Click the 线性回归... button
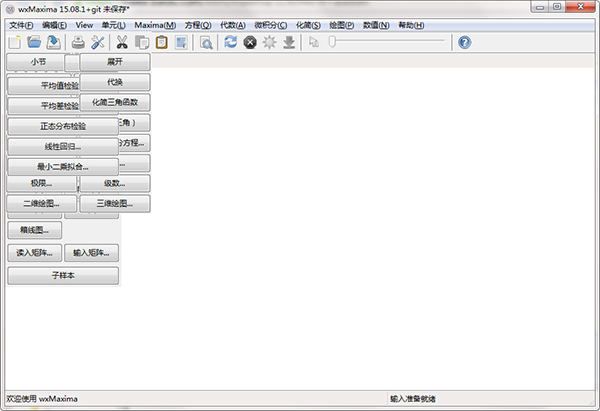This screenshot has height=411, width=600. (x=63, y=146)
